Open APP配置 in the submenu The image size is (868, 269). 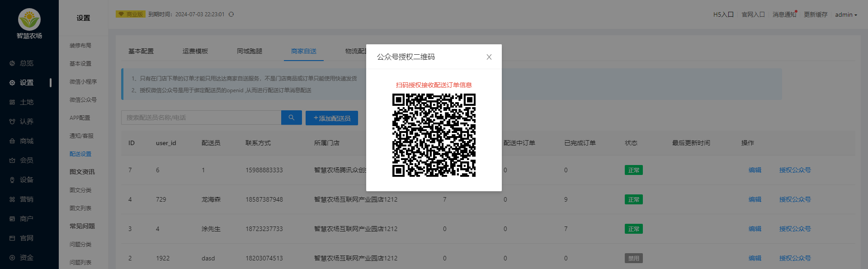coord(80,118)
